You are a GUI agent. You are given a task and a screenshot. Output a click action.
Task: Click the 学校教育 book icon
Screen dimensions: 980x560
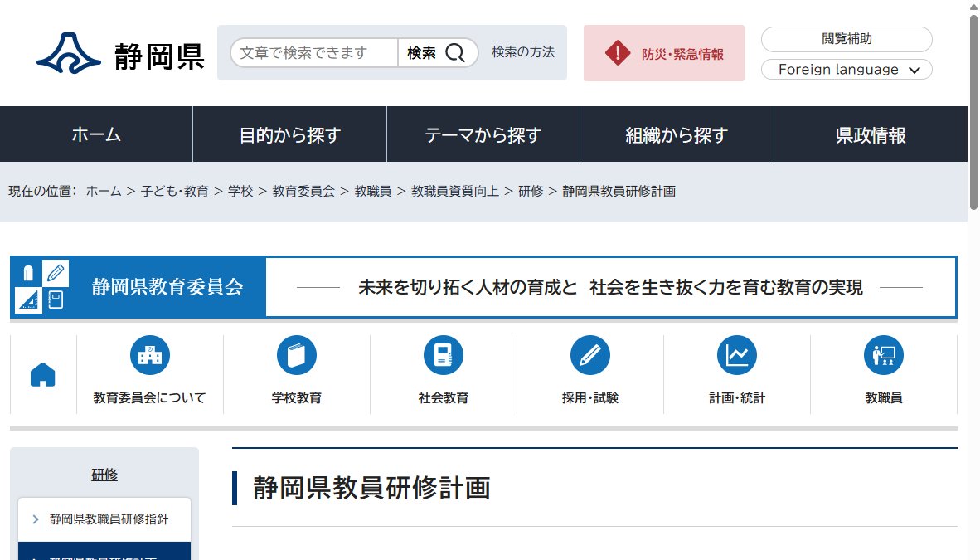[296, 355]
